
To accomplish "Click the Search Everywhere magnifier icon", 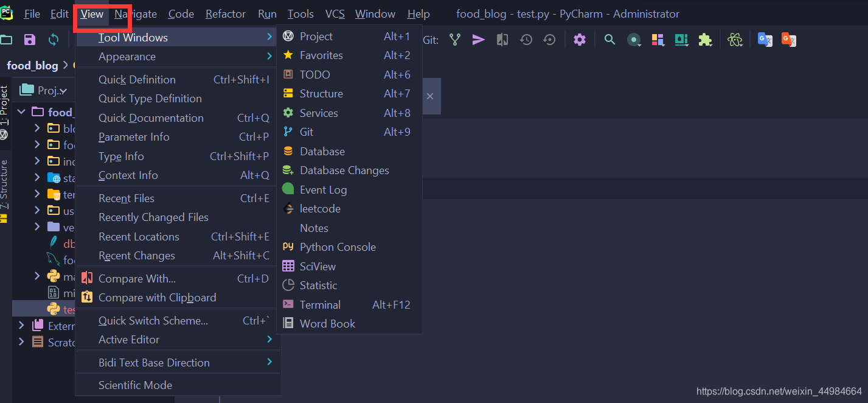I will tap(609, 40).
